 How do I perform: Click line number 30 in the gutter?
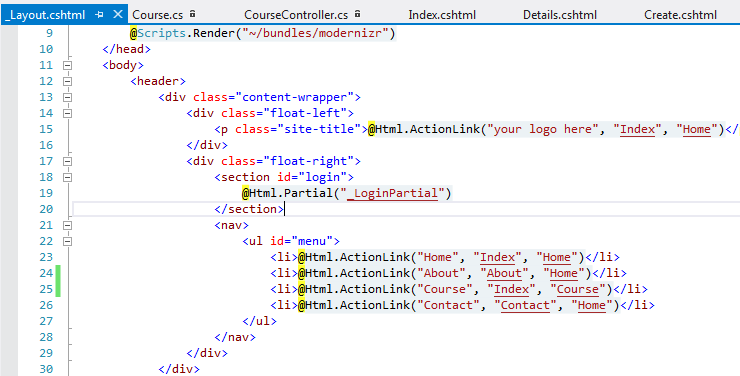point(46,369)
